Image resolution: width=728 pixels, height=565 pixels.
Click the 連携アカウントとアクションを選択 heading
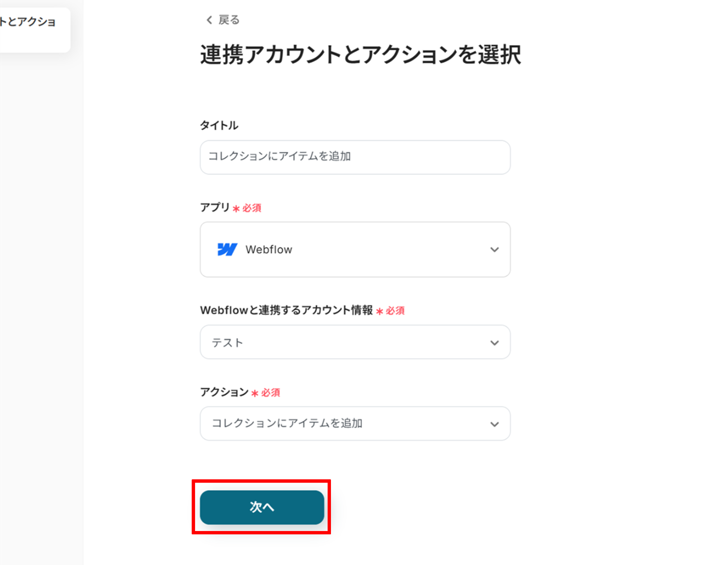[360, 55]
